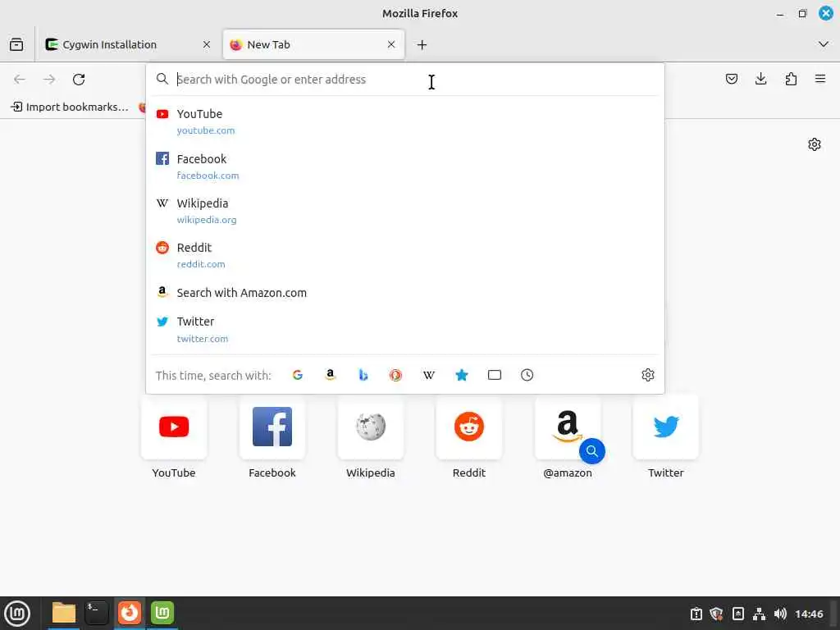This screenshot has height=630, width=840.
Task: Launch Files from the taskbar
Action: click(x=64, y=614)
